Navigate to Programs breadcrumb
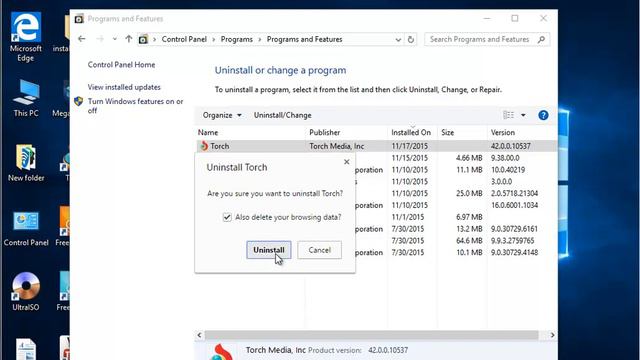The height and width of the screenshot is (360, 640). pyautogui.click(x=237, y=39)
